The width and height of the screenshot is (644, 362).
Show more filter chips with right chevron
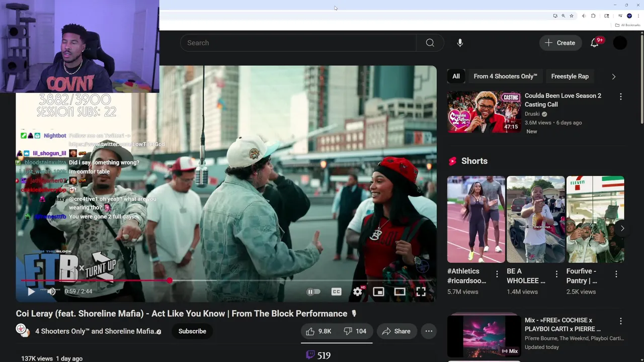coord(613,76)
